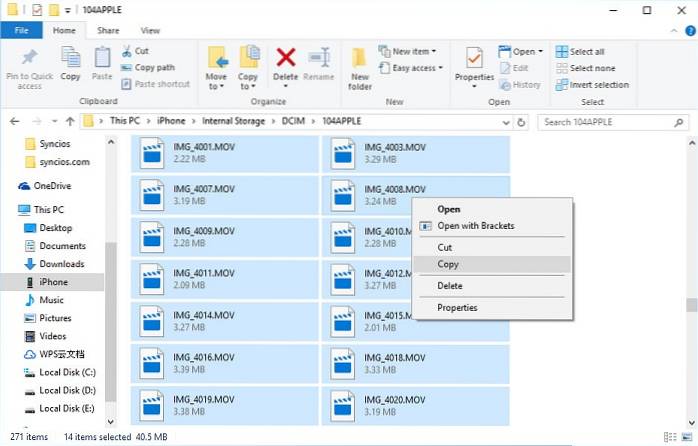This screenshot has height=446, width=698.
Task: Select Downloads in the navigation pane
Action: click(61, 264)
